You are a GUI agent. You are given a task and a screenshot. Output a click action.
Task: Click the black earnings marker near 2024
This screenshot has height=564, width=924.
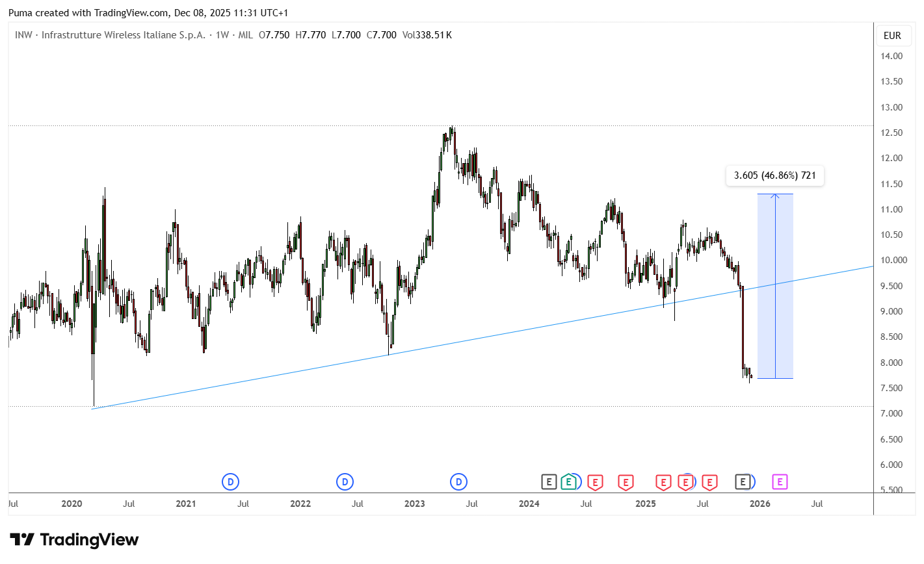pyautogui.click(x=549, y=482)
